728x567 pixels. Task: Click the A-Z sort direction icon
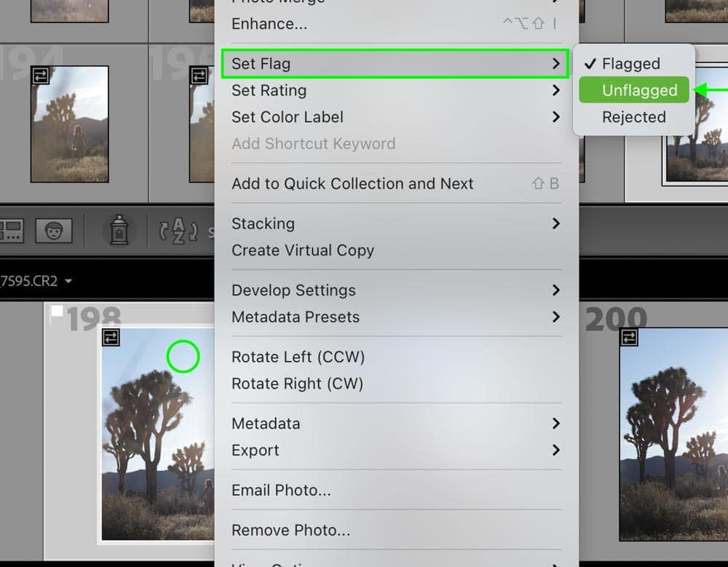pos(179,230)
